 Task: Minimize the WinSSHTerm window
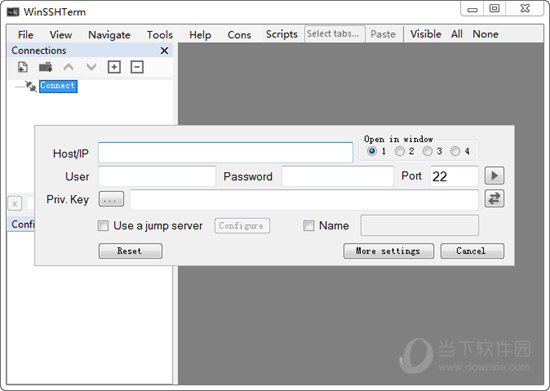472,9
